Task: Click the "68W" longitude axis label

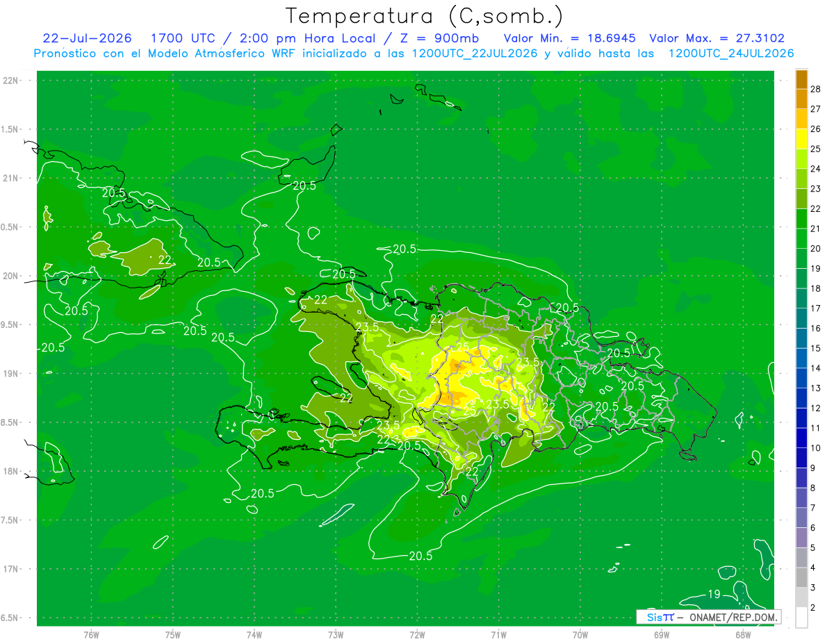Action: tap(743, 635)
